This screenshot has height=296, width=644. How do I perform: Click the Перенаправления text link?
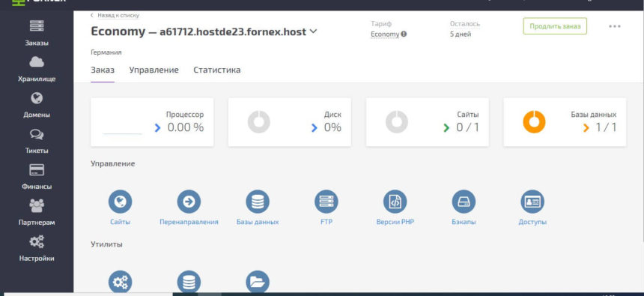(189, 222)
